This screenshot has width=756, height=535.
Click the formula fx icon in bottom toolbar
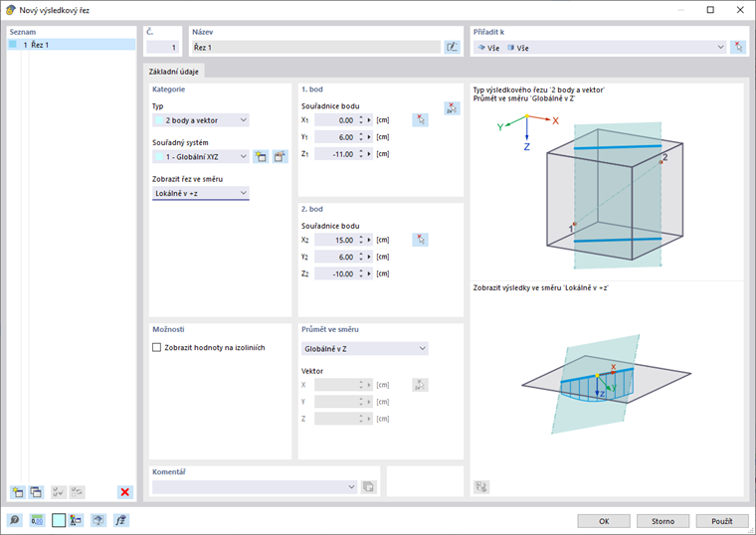click(x=121, y=520)
